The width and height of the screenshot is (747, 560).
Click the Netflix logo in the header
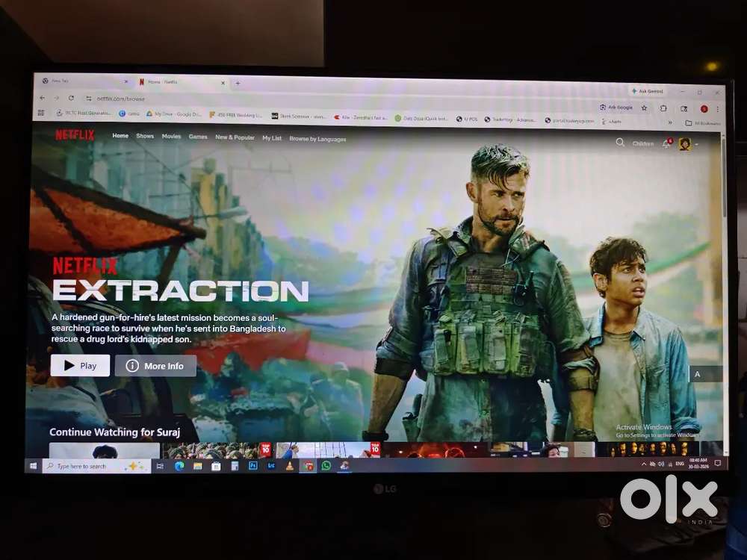click(75, 135)
